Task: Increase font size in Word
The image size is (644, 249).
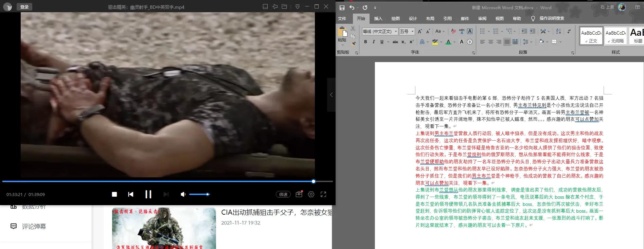Action: [420, 31]
